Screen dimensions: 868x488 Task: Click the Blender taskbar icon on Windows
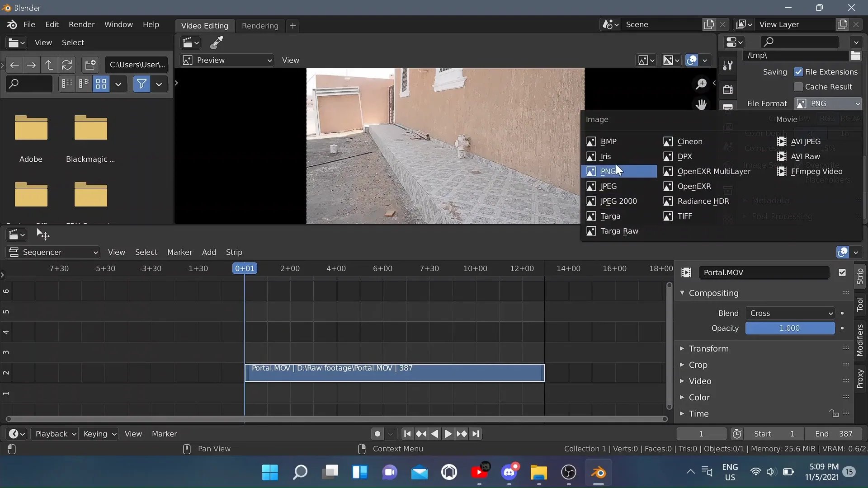point(598,472)
